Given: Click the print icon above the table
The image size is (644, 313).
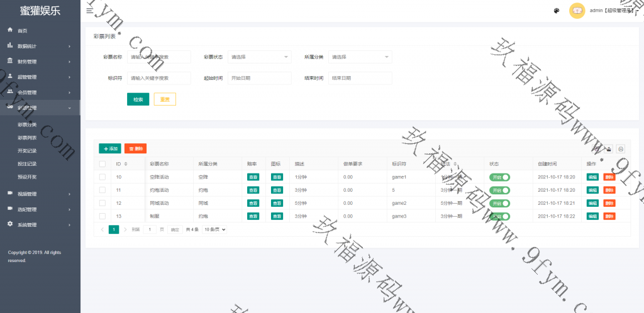Looking at the screenshot, I should pos(621,149).
